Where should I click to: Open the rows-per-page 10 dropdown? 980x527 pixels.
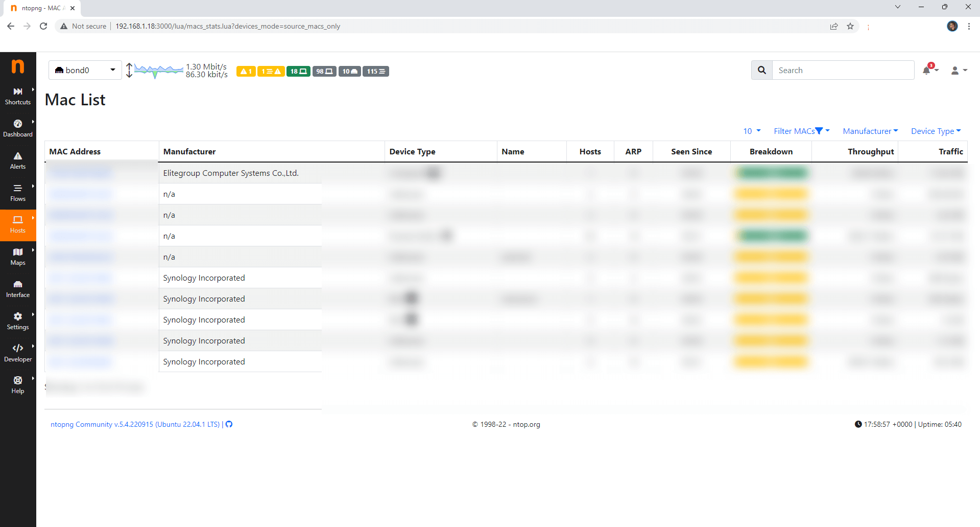(x=752, y=131)
